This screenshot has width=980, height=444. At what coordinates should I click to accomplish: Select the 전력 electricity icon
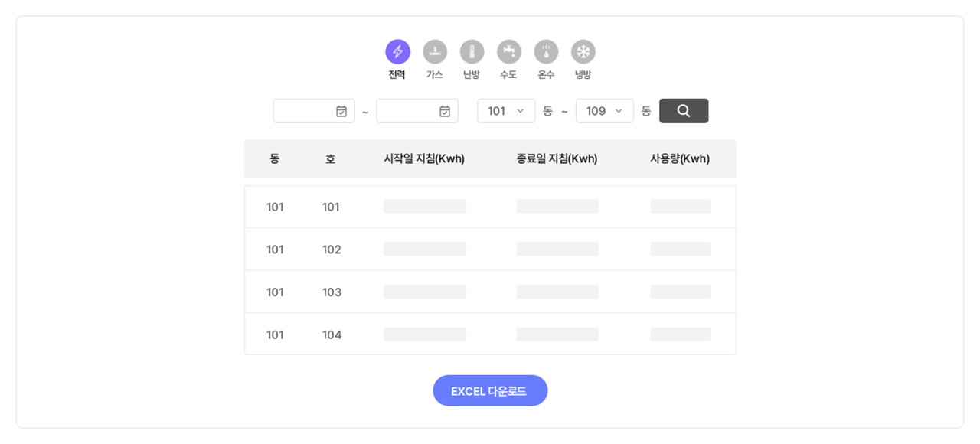coord(397,52)
